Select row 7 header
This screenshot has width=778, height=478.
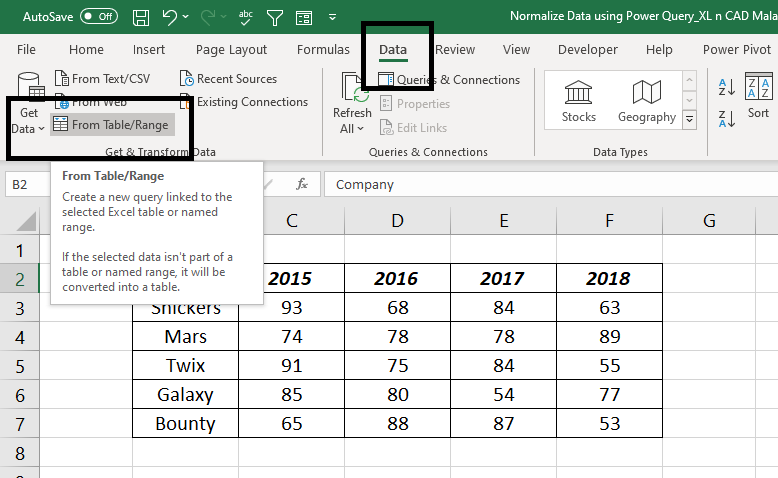(x=19, y=424)
